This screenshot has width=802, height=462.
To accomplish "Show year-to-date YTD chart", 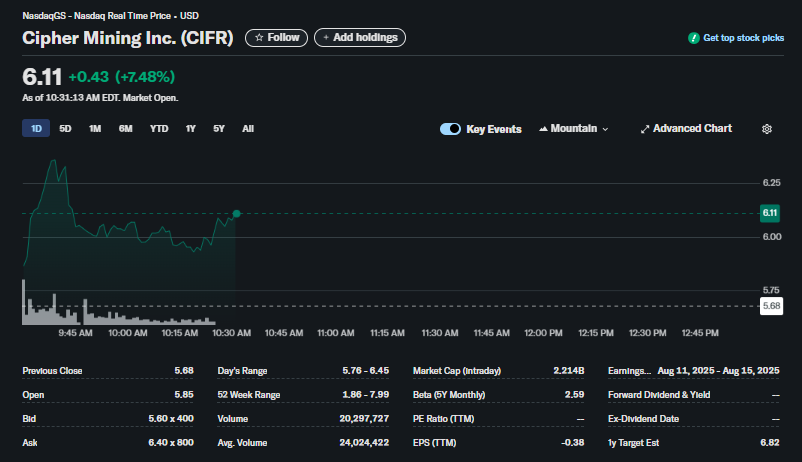I will click(x=159, y=128).
